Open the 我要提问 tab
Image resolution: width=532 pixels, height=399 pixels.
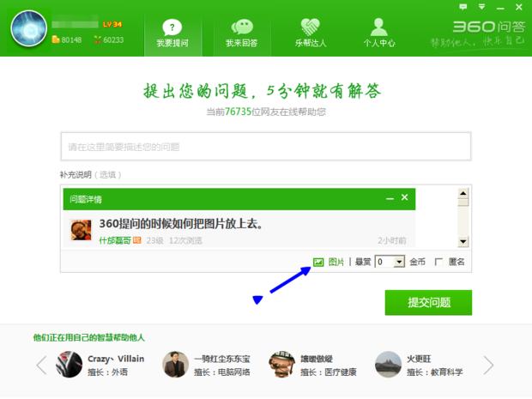click(173, 34)
